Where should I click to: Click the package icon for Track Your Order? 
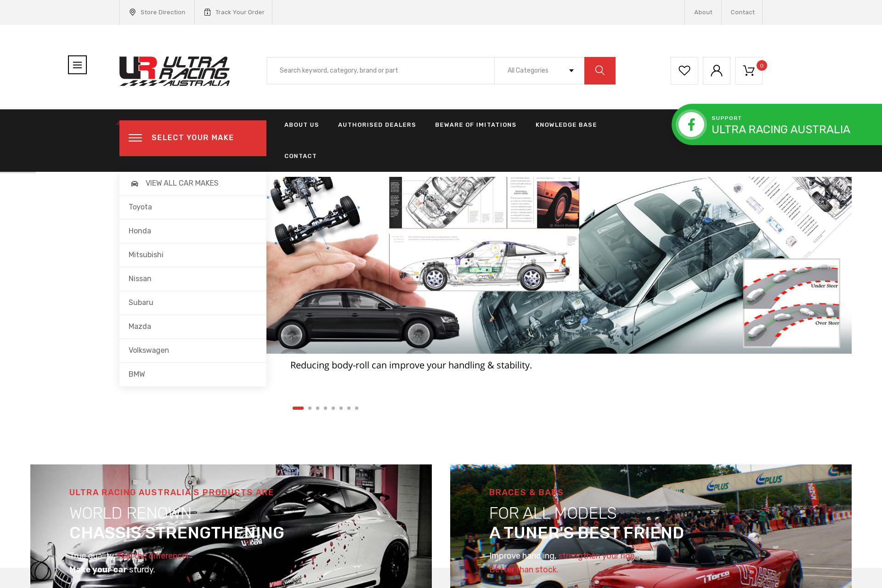207,12
